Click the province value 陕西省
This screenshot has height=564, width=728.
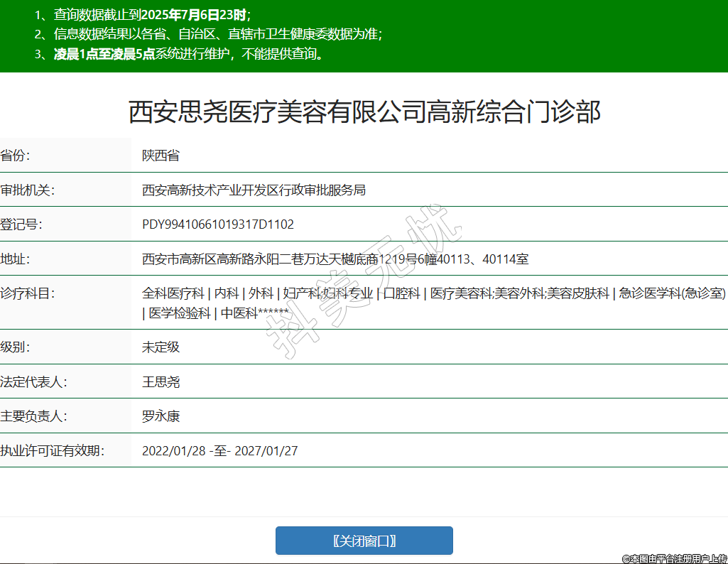[161, 156]
